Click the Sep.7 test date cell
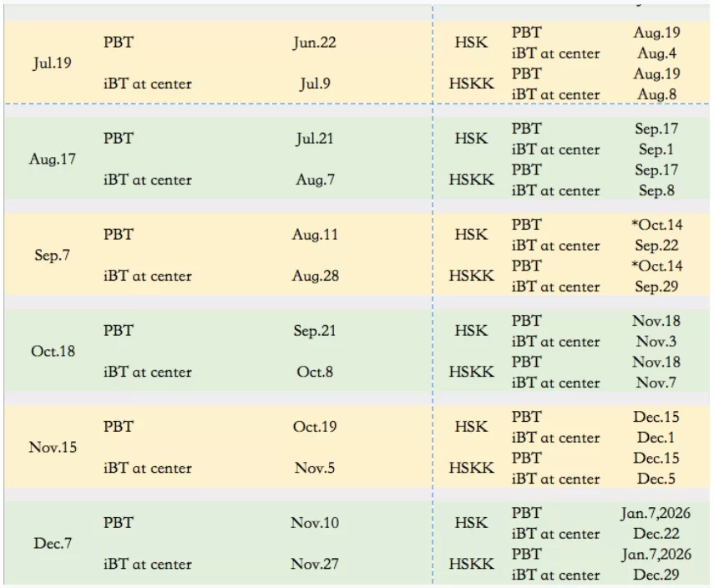This screenshot has width=714, height=588. [53, 255]
